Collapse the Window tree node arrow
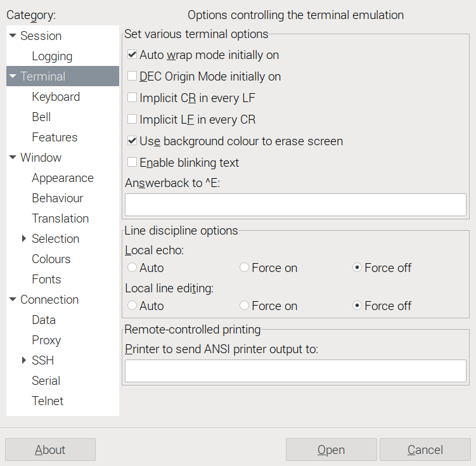 point(13,157)
